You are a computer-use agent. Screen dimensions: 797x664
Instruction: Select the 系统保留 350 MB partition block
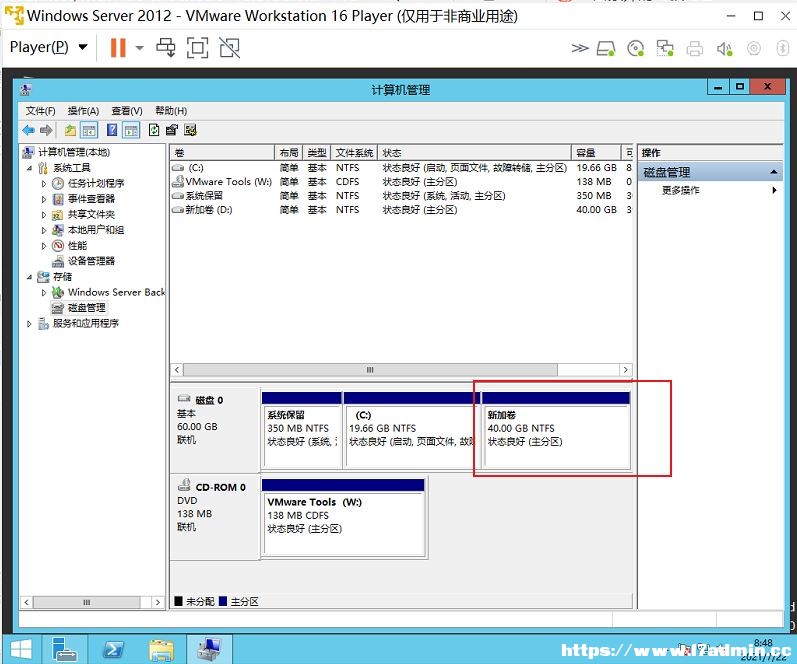pos(301,429)
